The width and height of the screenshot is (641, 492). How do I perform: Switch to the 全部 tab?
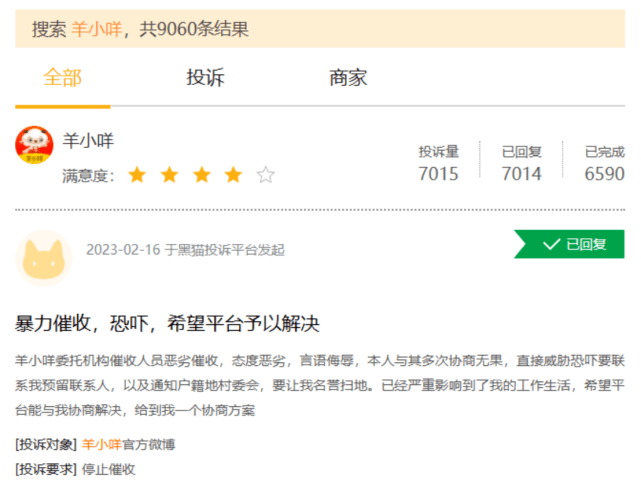(x=62, y=78)
